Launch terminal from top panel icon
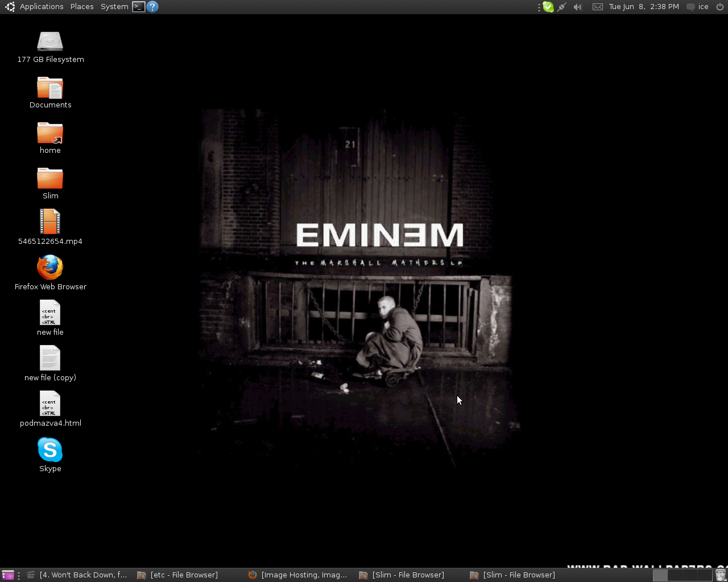 139,7
